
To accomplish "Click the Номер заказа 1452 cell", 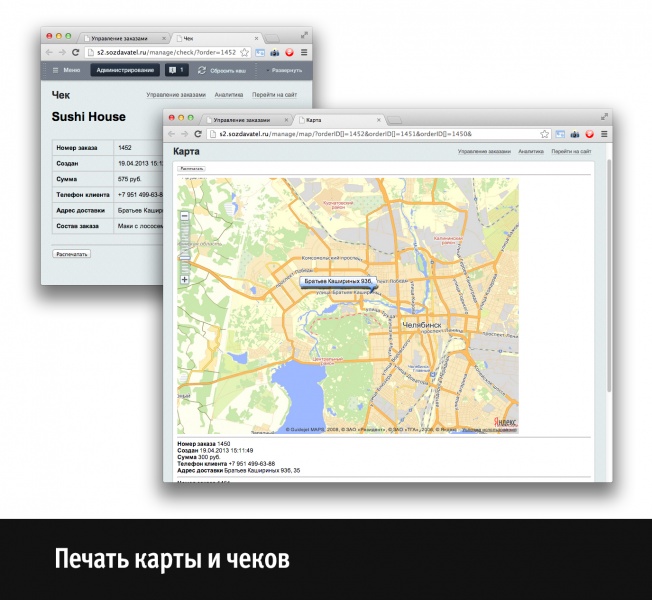I will [x=137, y=148].
